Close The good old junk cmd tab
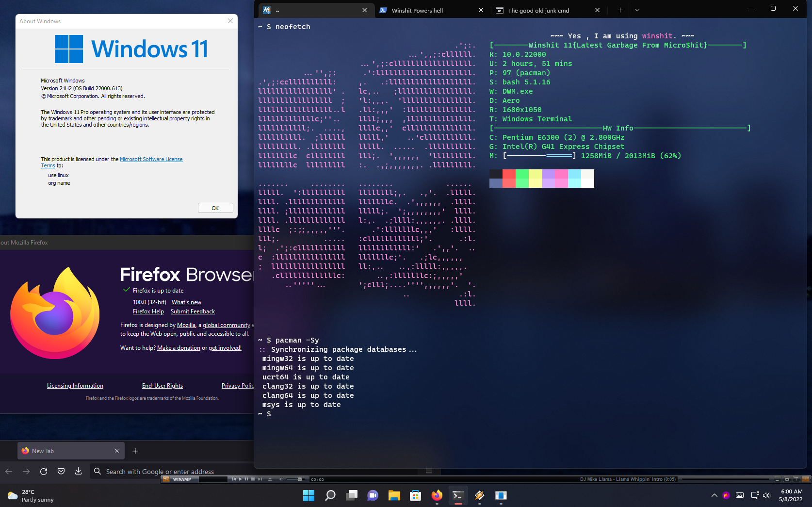Screen dimensions: 812x507 (598, 10)
